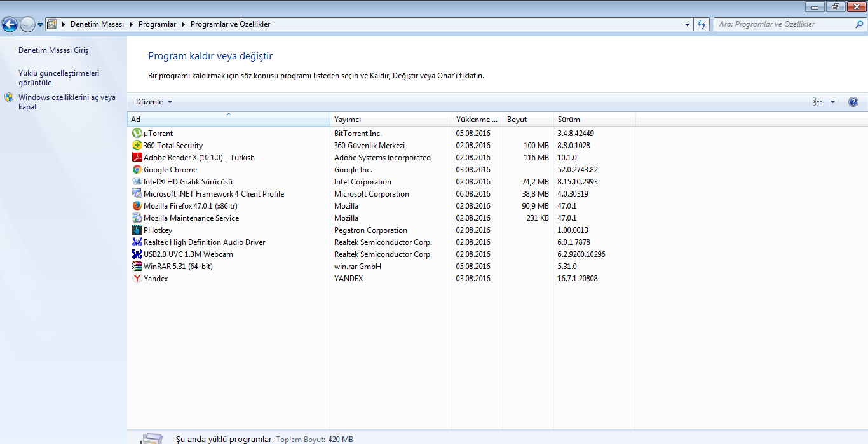Click the refresh button beside address bar
The height and width of the screenshot is (444, 868).
click(x=702, y=24)
